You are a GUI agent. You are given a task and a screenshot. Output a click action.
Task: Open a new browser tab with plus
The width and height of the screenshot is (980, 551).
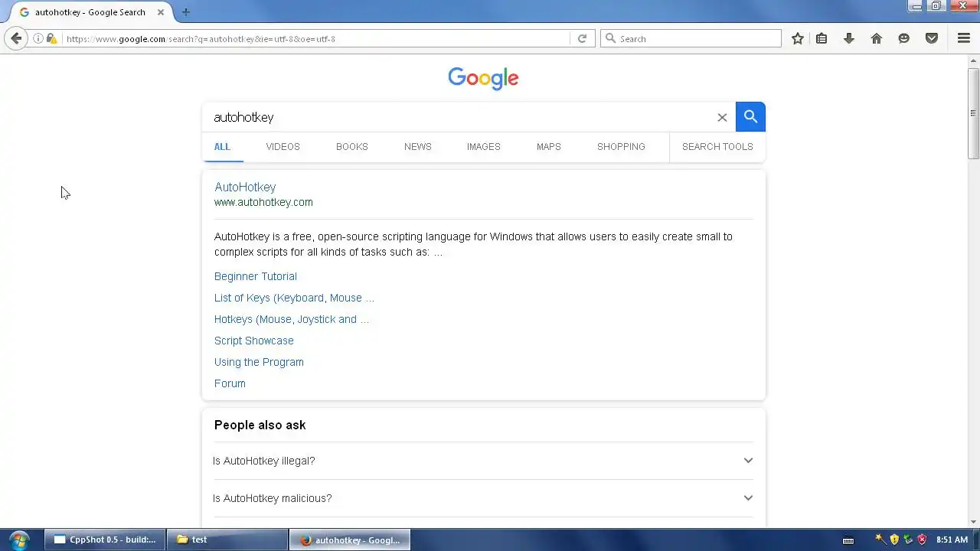click(185, 11)
